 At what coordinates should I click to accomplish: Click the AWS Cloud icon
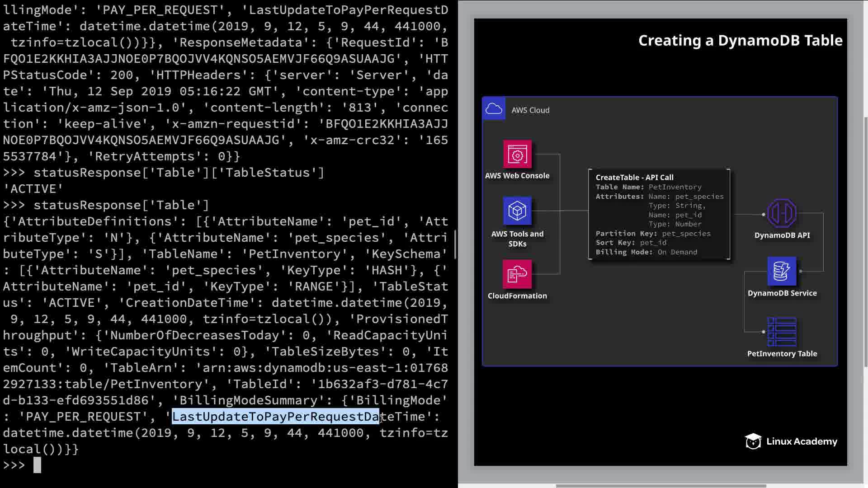[x=494, y=109]
